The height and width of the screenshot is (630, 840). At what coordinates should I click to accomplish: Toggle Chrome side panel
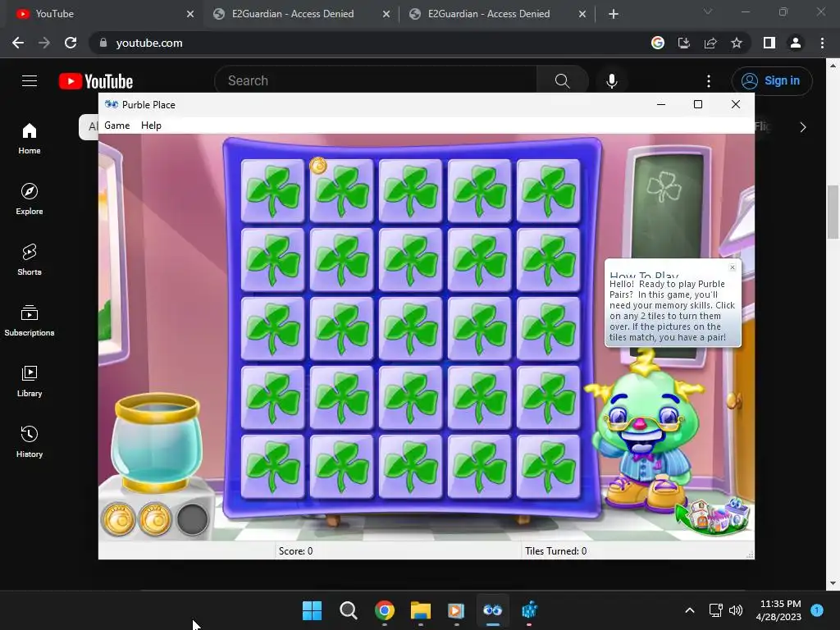tap(769, 43)
